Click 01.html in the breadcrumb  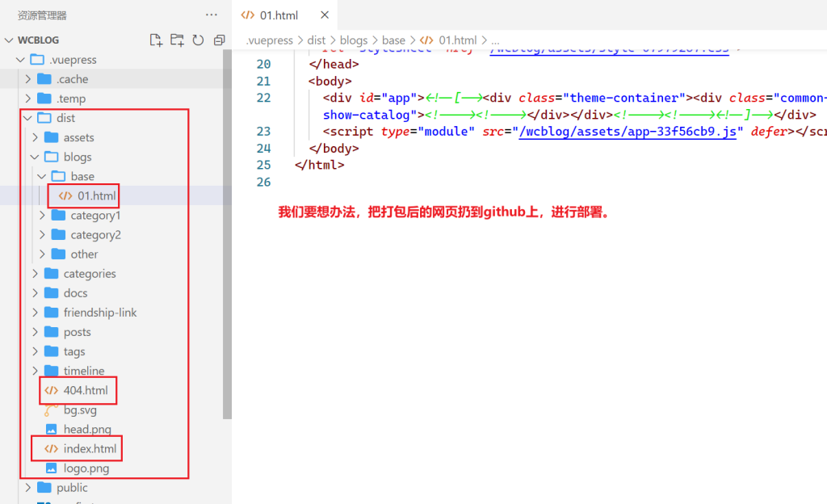(458, 40)
